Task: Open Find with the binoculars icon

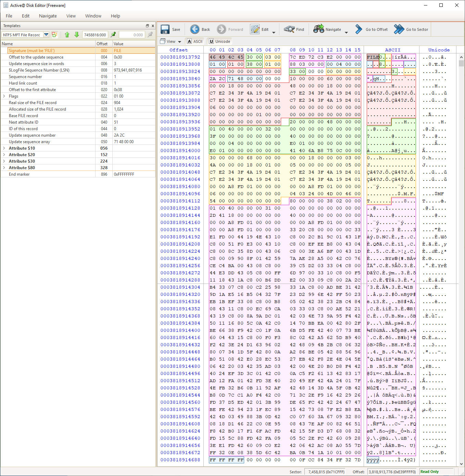Action: pyautogui.click(x=289, y=29)
